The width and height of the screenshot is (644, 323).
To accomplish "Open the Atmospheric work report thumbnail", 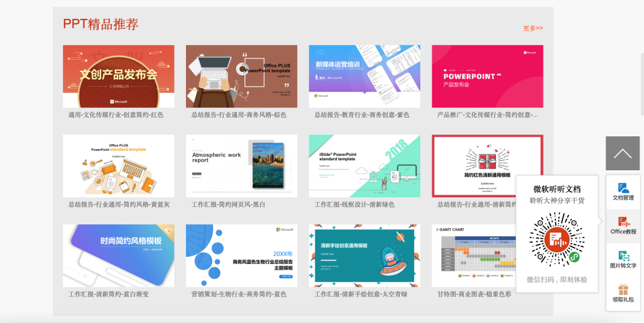I will 241,166.
